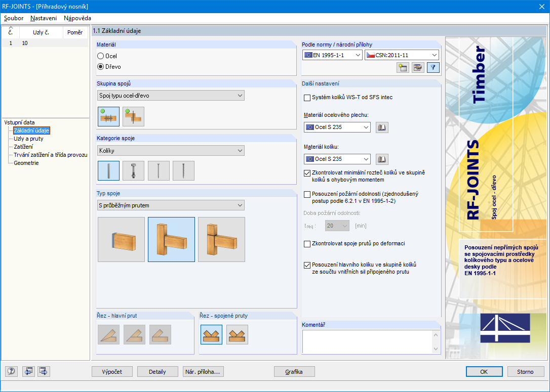Click the help question mark icon
This screenshot has width=550, height=392.
point(11,371)
